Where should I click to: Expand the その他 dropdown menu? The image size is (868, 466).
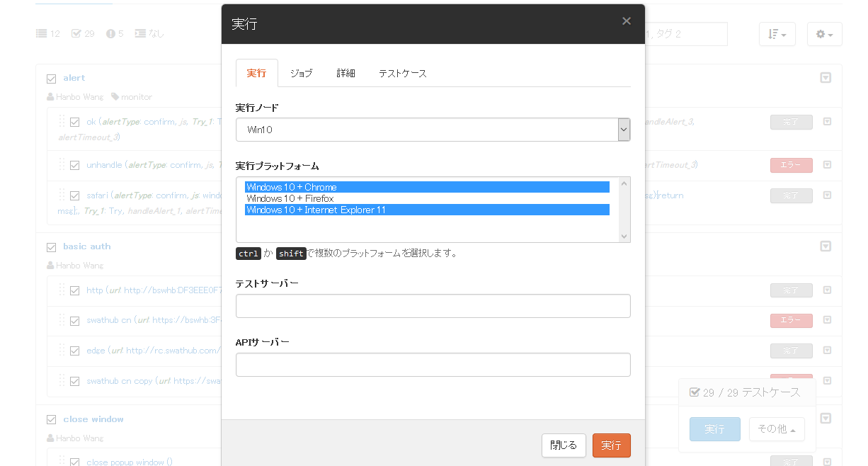point(776,429)
